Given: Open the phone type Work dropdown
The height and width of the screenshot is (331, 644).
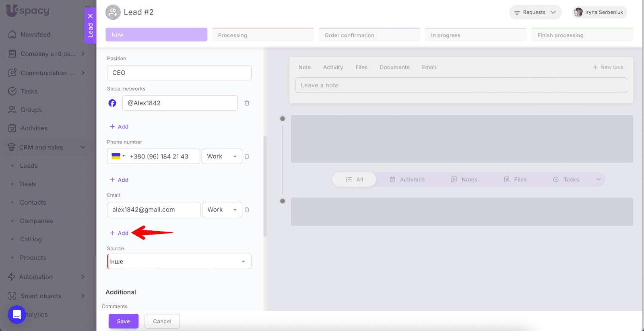Looking at the screenshot, I should [222, 156].
